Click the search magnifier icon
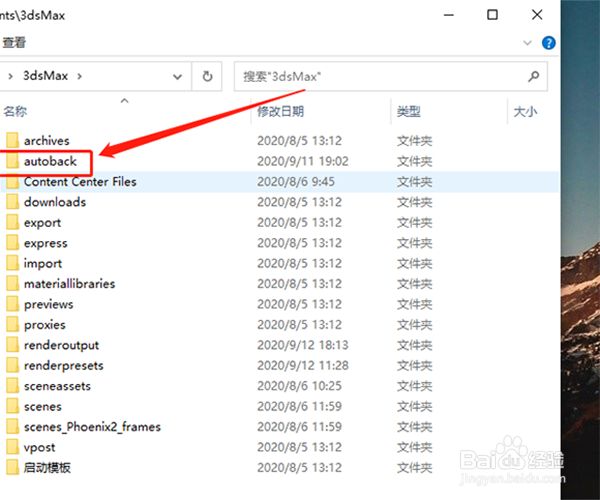 [x=533, y=77]
